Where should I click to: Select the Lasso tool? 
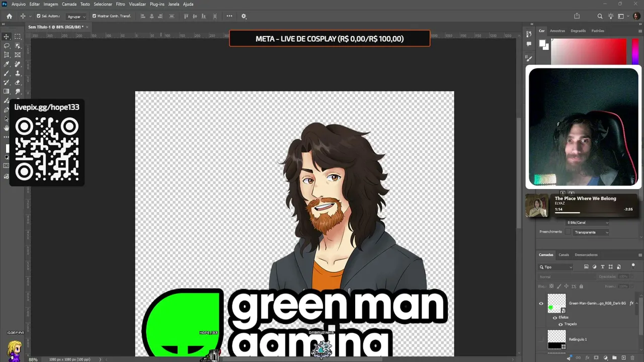pyautogui.click(x=7, y=46)
